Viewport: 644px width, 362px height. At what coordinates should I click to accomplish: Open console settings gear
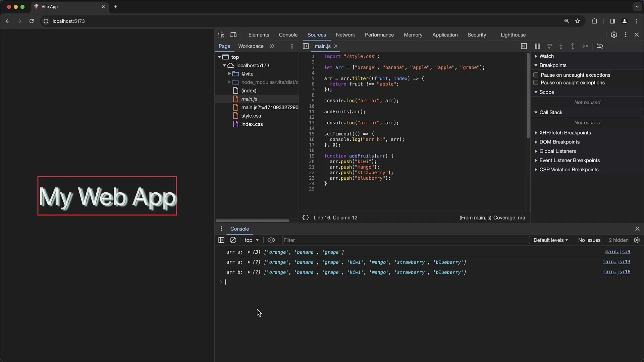(637, 240)
